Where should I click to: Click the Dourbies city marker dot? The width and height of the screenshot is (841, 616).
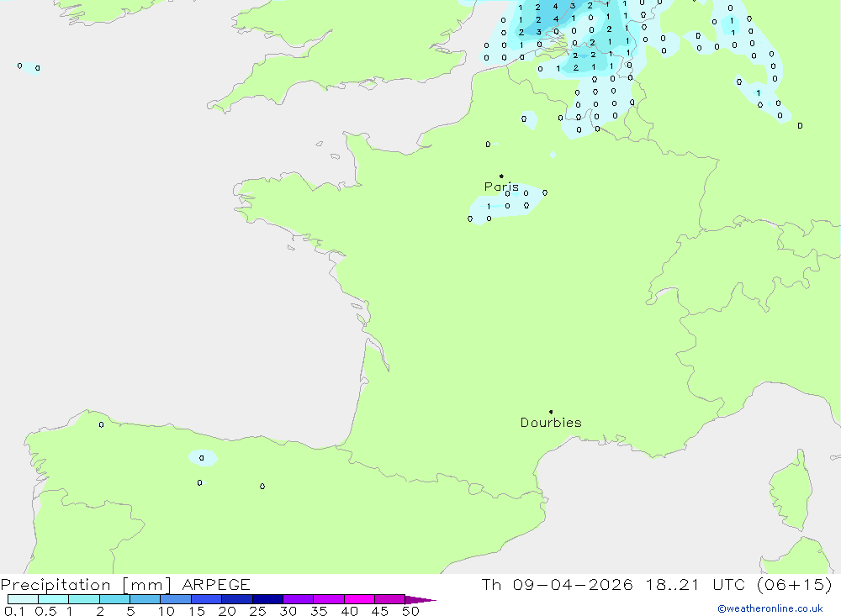pyautogui.click(x=551, y=412)
